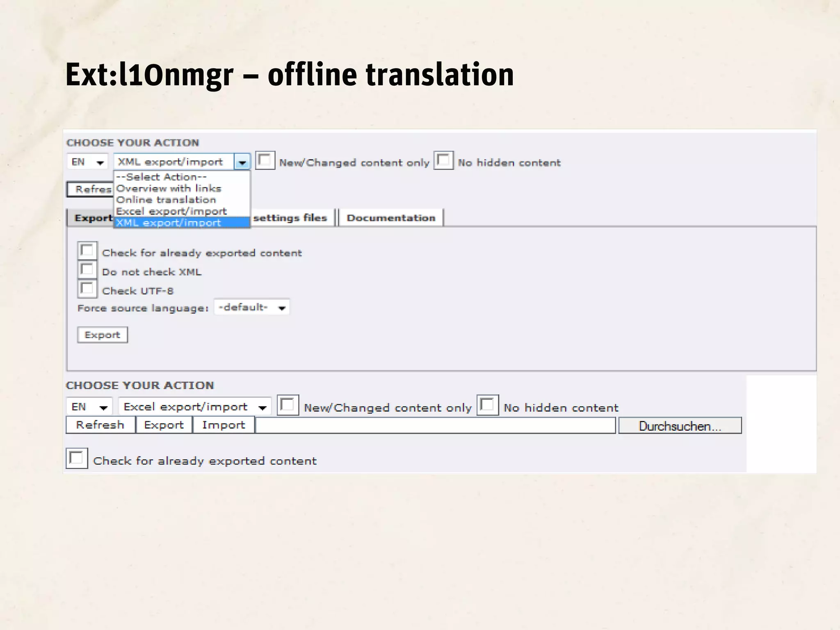
Task: Focus the file path input field
Action: click(436, 425)
